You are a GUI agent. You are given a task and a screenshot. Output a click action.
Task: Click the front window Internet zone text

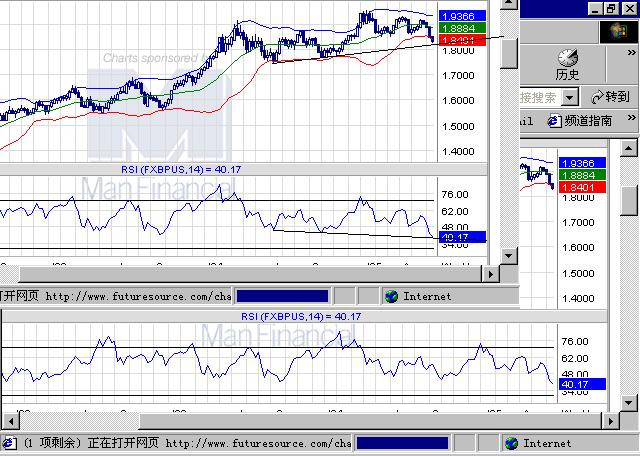(427, 296)
